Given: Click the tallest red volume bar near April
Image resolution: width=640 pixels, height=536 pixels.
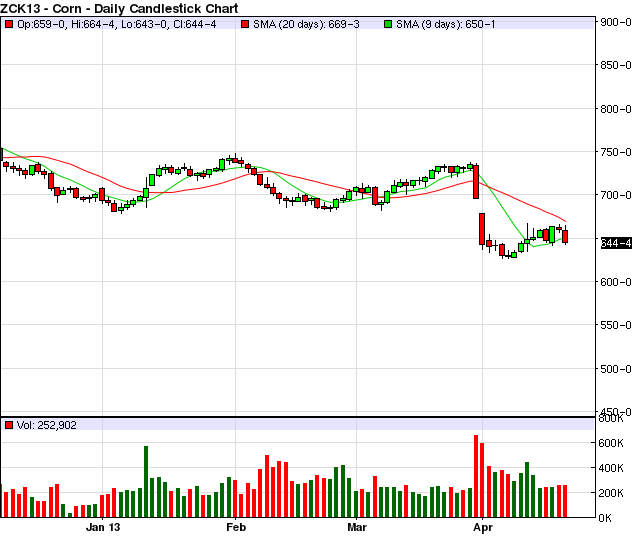Looking at the screenshot, I should pos(476,476).
